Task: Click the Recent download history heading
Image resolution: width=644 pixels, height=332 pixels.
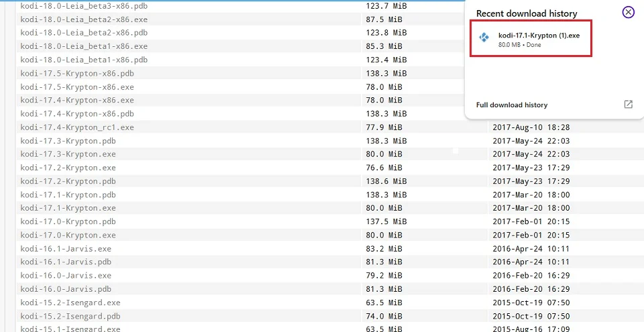Action: click(x=527, y=13)
